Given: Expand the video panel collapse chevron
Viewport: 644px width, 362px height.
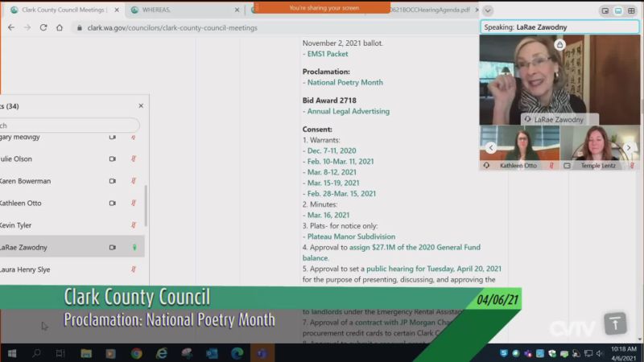Looking at the screenshot, I should [x=488, y=10].
